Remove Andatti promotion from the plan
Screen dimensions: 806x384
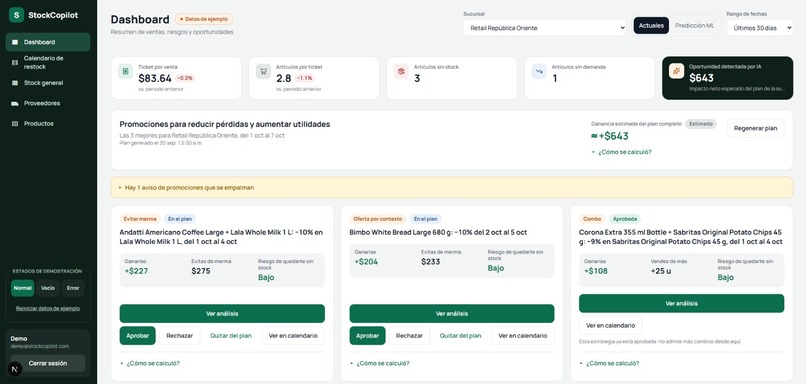click(231, 336)
